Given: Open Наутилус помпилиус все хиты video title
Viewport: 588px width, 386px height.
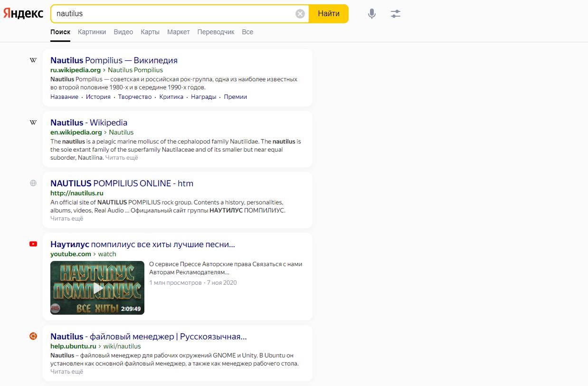Looking at the screenshot, I should (x=142, y=244).
